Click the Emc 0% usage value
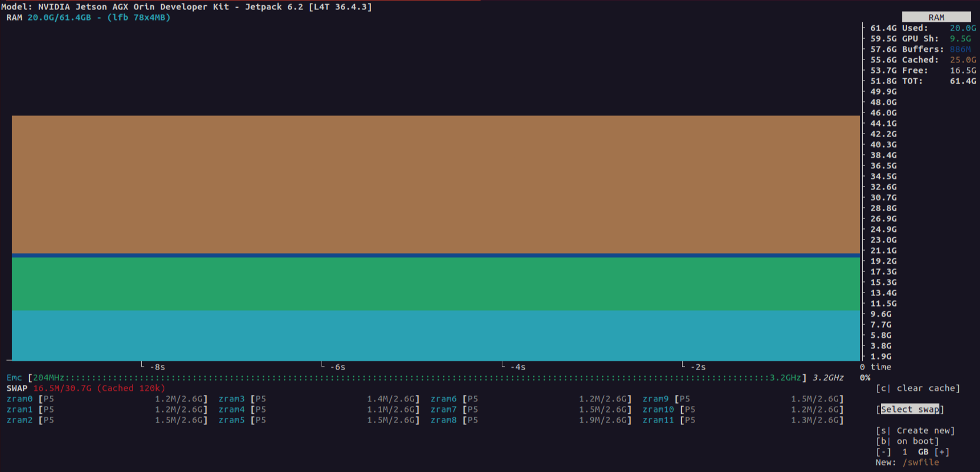 [865, 377]
